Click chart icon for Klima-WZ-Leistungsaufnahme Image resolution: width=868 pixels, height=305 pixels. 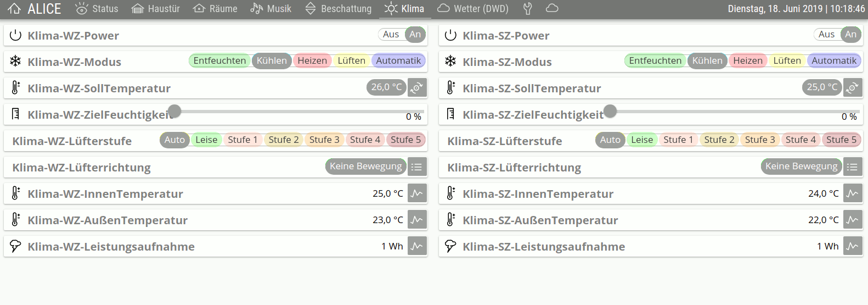(x=417, y=246)
